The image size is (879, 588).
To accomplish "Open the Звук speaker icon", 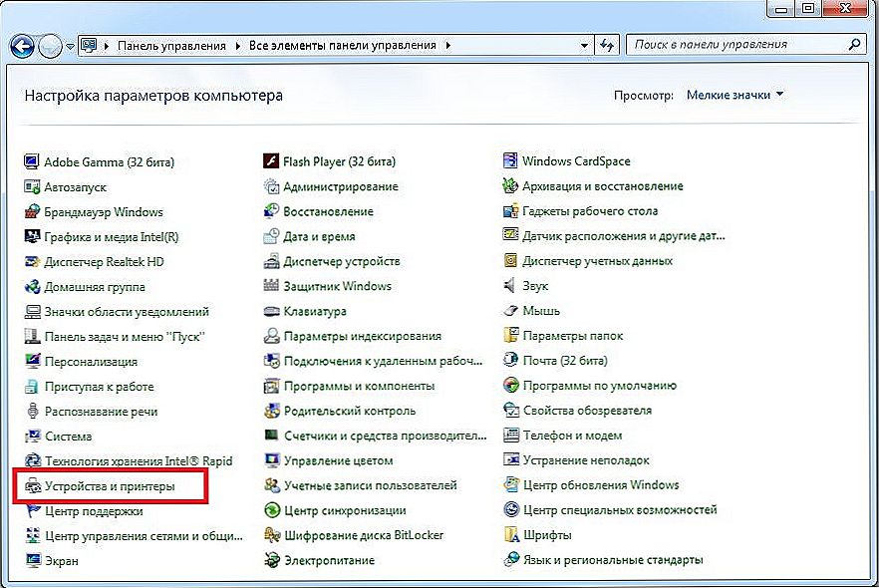I will point(509,285).
